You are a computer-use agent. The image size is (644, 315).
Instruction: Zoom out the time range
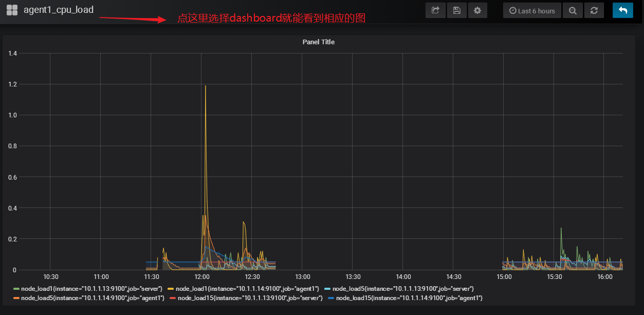573,10
